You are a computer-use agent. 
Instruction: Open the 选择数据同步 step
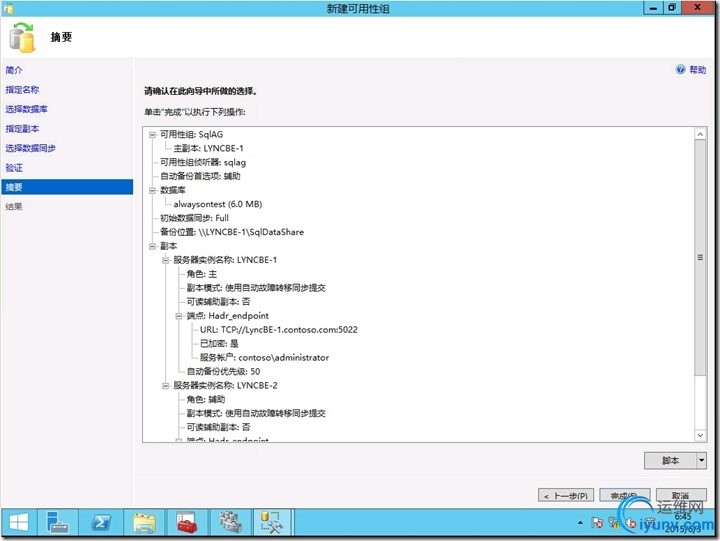tap(30, 148)
